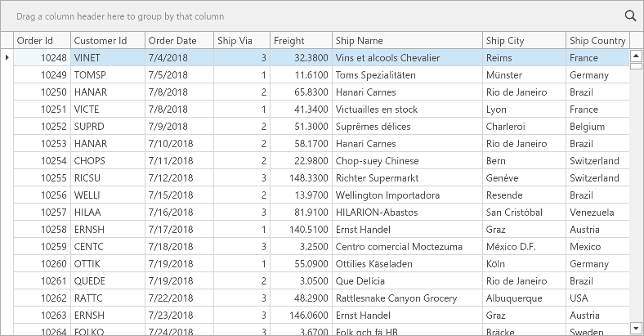
Task: Click the group panel hint text
Action: (120, 16)
